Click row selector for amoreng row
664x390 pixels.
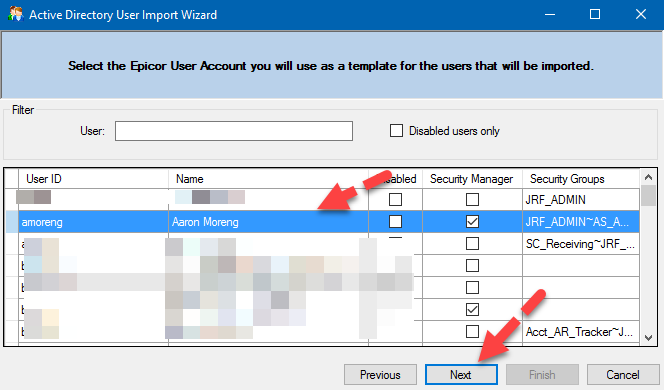(x=12, y=221)
